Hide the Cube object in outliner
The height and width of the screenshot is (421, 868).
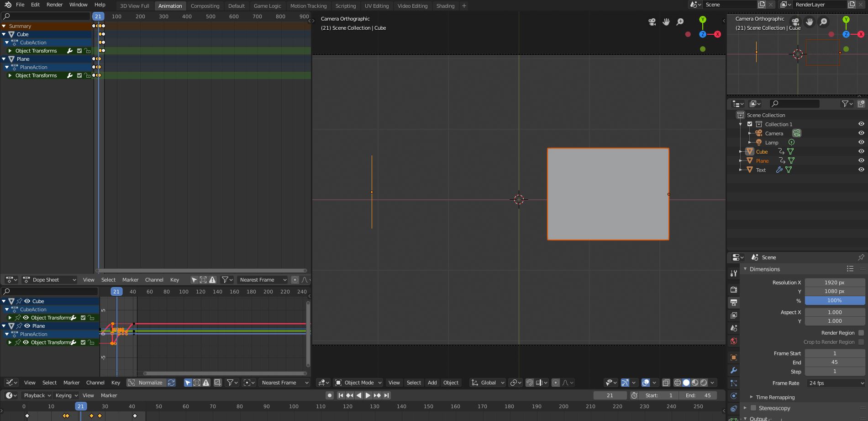861,151
